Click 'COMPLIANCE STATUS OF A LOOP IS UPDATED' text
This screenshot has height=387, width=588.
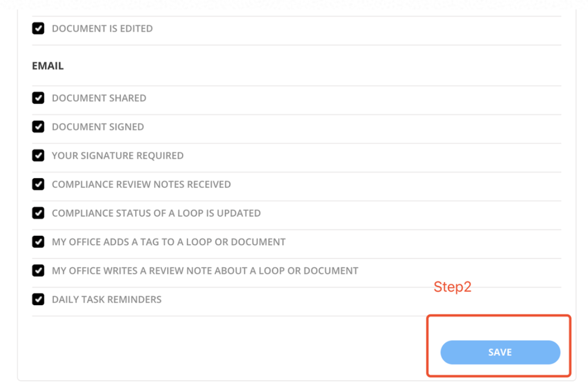(156, 213)
